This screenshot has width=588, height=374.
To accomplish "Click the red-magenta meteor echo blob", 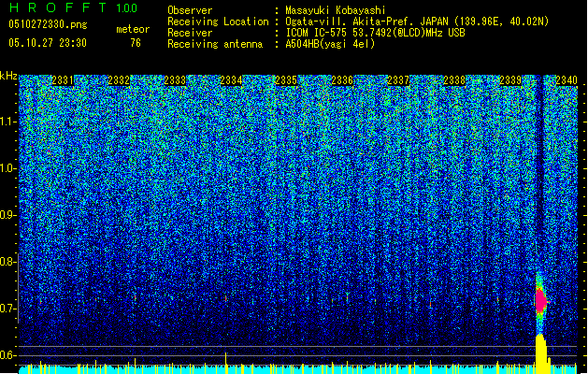I will coord(540,301).
